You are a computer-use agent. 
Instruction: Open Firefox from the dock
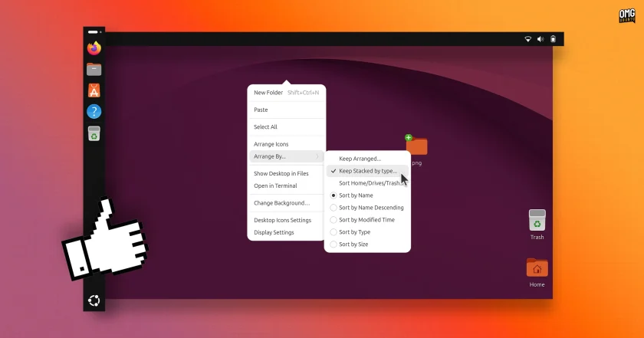94,48
